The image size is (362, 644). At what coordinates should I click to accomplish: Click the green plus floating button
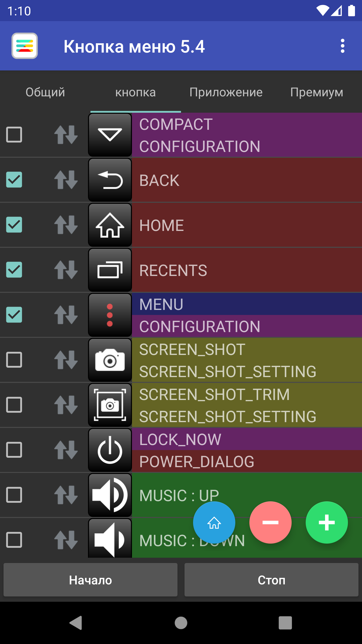click(x=327, y=522)
